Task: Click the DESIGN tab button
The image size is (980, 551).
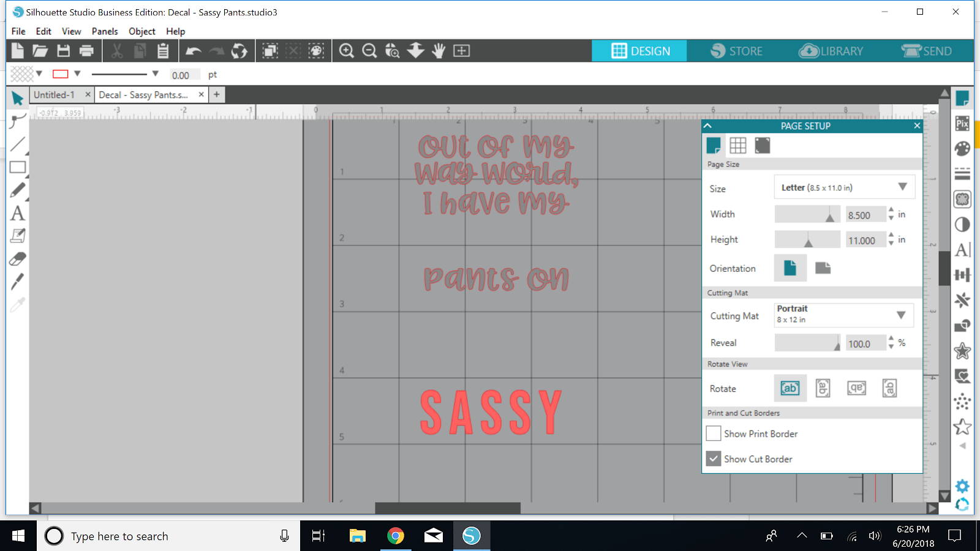Action: tap(639, 51)
